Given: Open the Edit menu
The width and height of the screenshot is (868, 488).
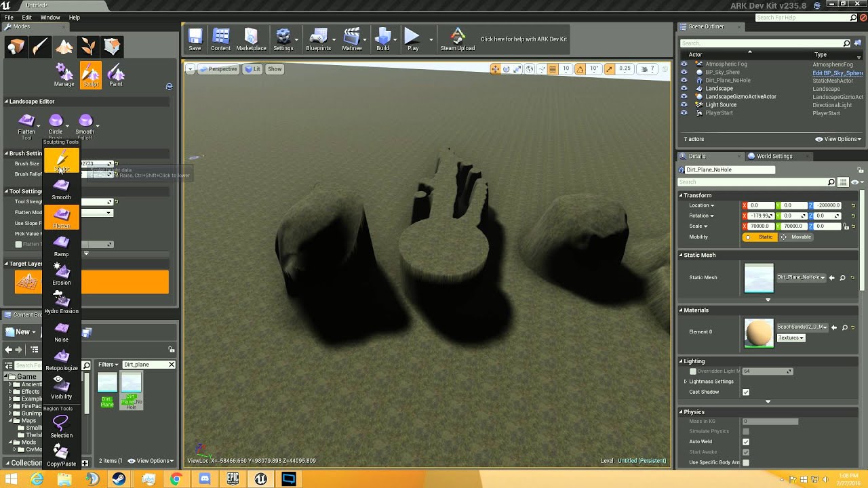Looking at the screenshot, I should pyautogui.click(x=27, y=18).
